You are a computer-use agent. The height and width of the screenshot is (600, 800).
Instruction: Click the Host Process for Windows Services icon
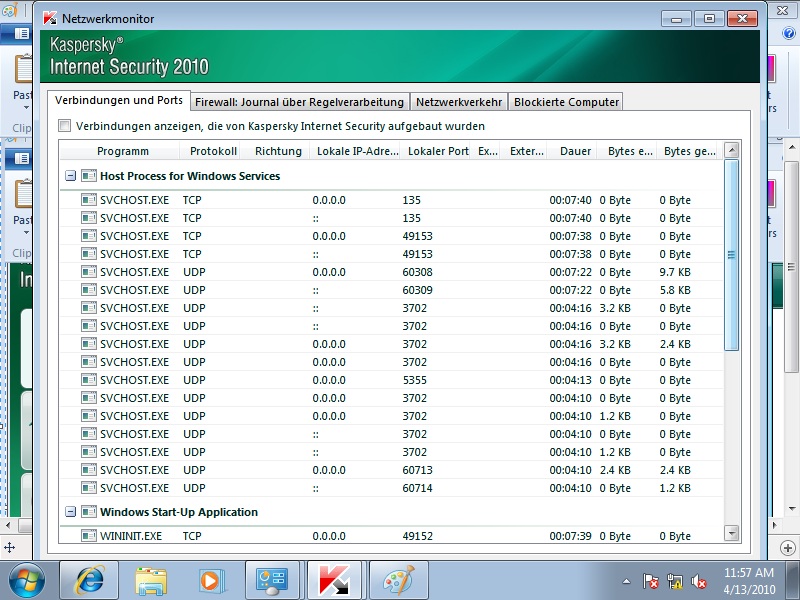(x=89, y=176)
